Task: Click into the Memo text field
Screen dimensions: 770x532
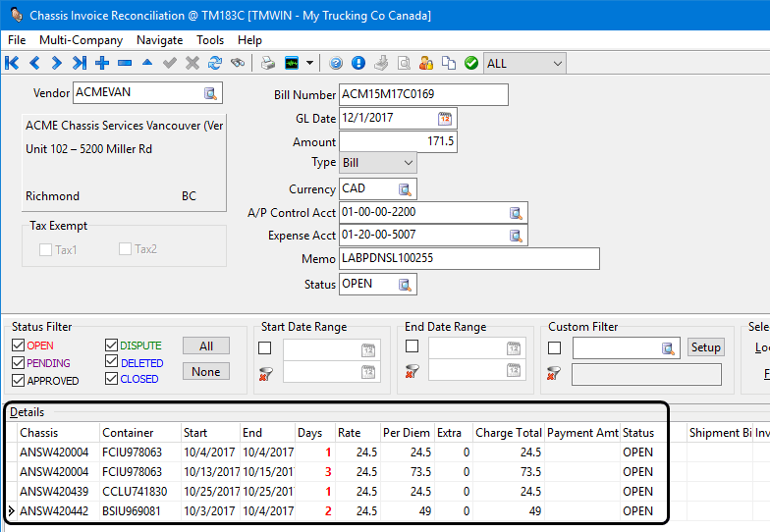Action: tap(468, 258)
